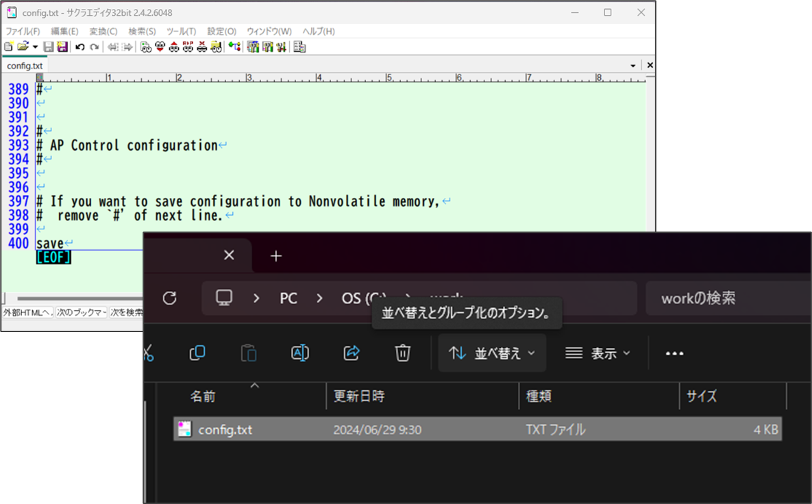Open type-specific settings icon in toolbar

267,47
